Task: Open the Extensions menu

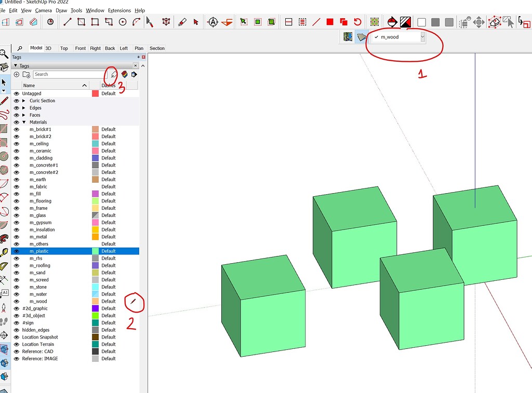Action: (119, 10)
